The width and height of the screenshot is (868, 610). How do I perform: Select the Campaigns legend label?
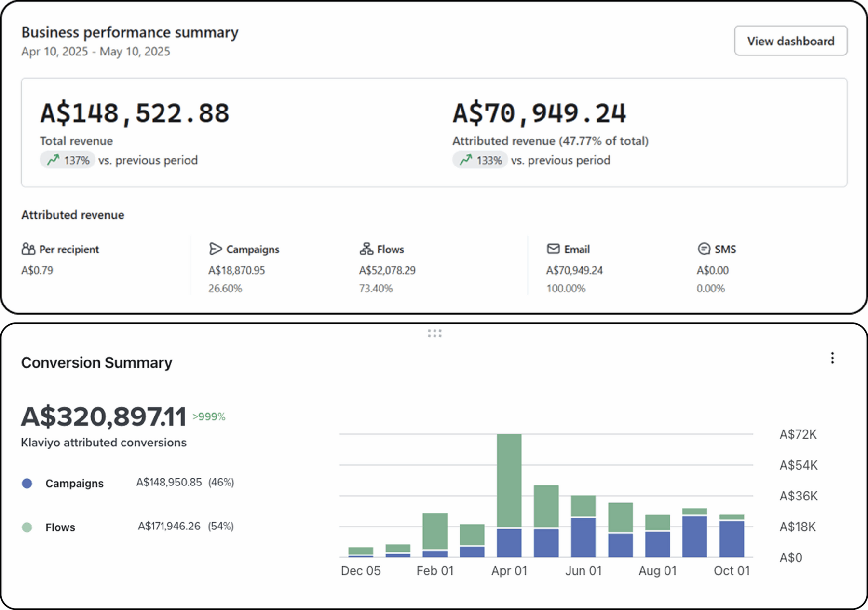pos(74,484)
